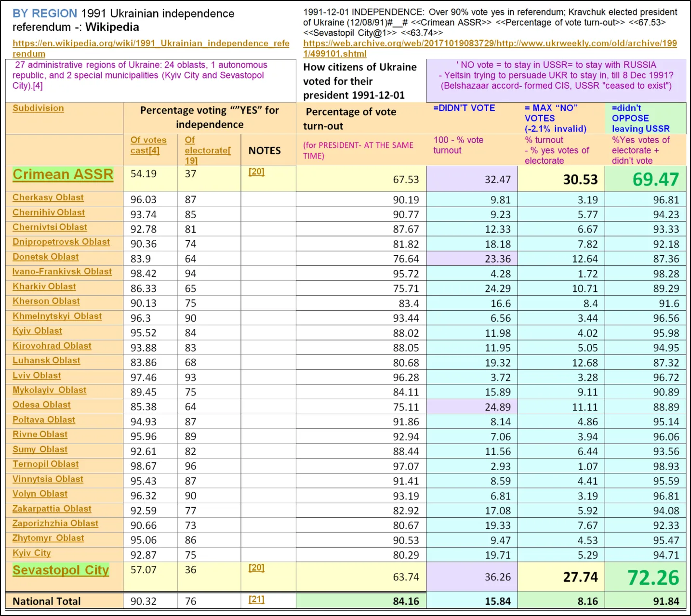Open the Zhytomyr Oblast link

(48, 538)
